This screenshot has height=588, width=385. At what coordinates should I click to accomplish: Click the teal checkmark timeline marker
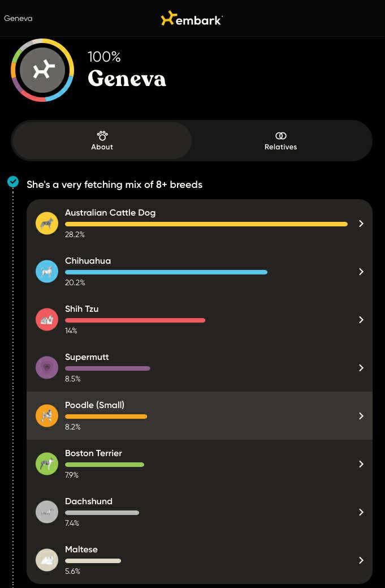coord(13,182)
